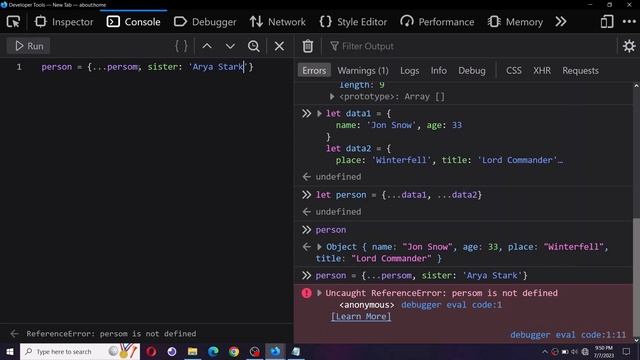Open the Learn More link
This screenshot has height=360, width=640.
click(x=361, y=317)
